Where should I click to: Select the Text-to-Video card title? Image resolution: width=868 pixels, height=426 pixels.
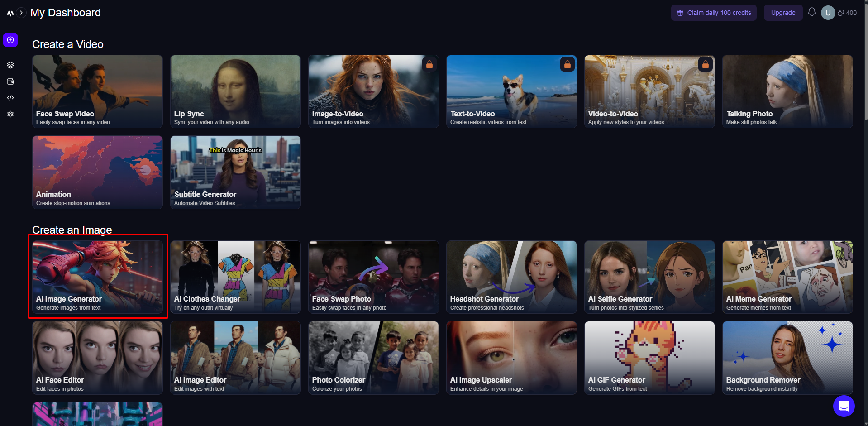472,114
